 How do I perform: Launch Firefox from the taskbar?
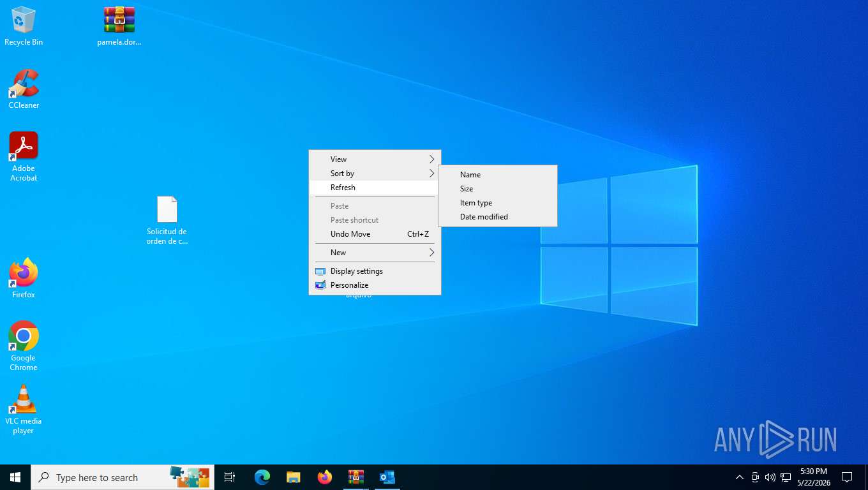pyautogui.click(x=325, y=477)
